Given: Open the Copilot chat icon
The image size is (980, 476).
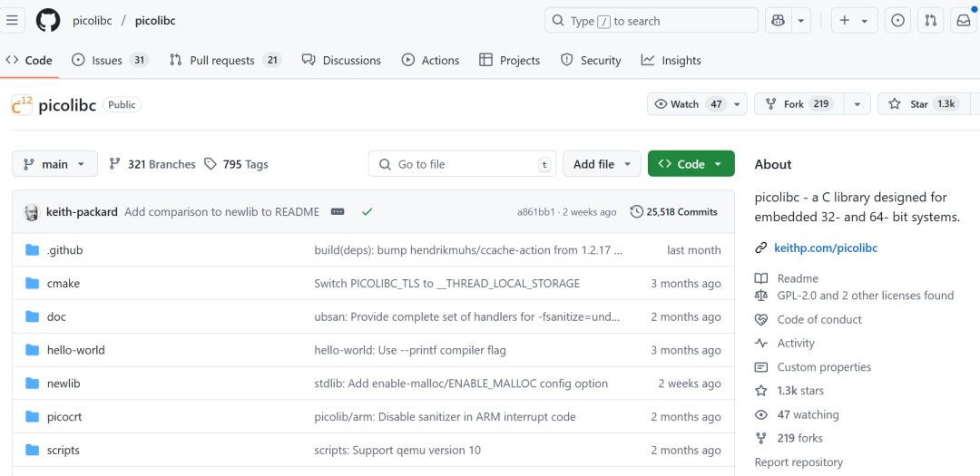Looking at the screenshot, I should pos(779,21).
